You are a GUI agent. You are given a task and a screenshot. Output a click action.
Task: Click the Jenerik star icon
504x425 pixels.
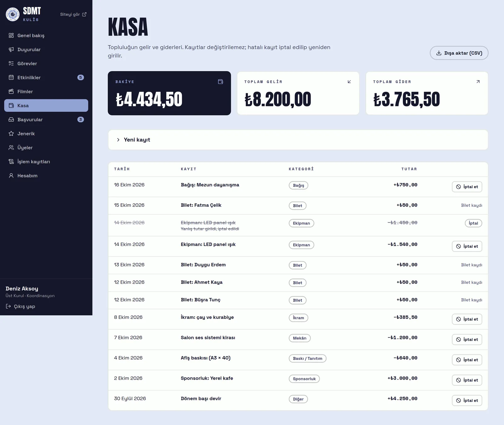click(x=11, y=133)
